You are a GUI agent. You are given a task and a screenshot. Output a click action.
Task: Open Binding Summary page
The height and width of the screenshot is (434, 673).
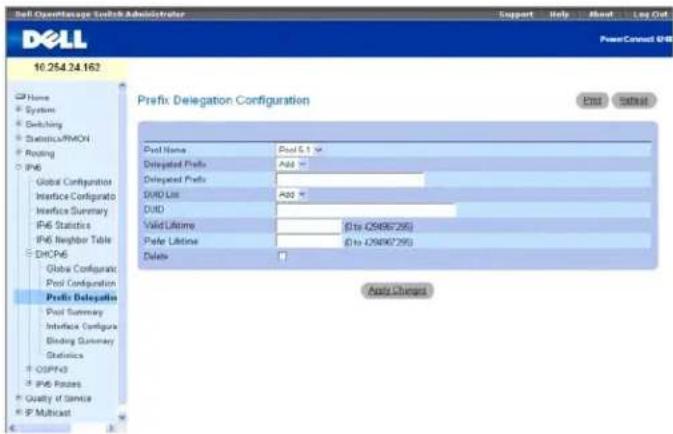[x=80, y=341]
